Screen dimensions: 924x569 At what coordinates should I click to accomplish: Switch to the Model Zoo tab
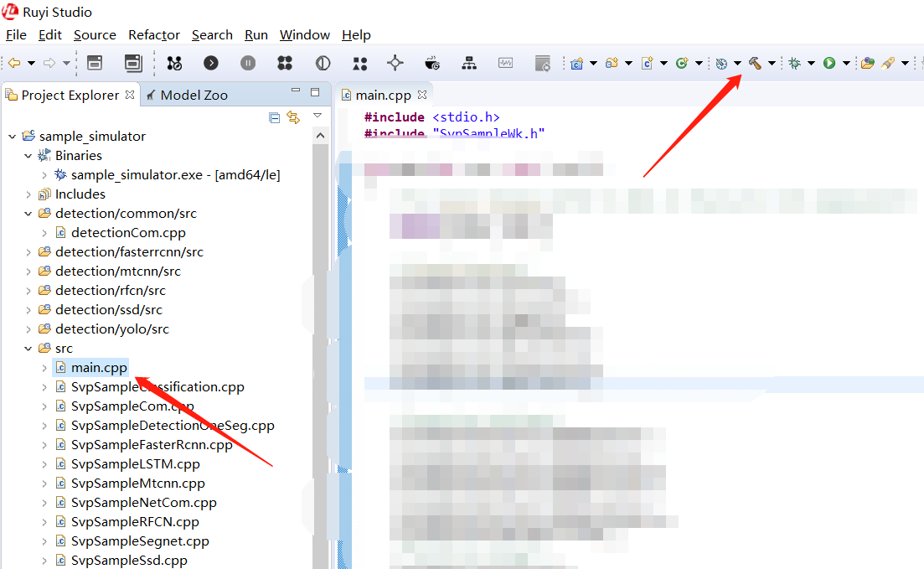coord(187,95)
